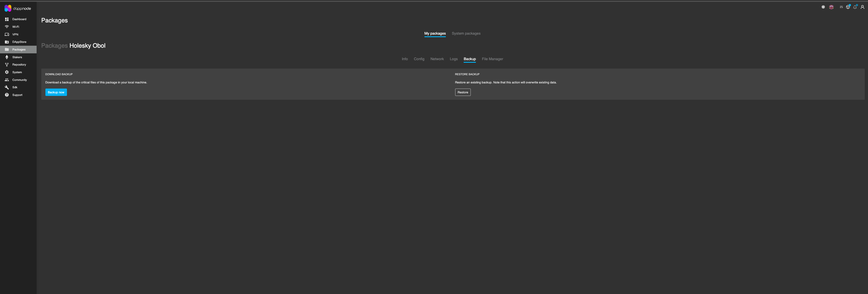
Task: Switch to the System packages tab
Action: (x=466, y=33)
